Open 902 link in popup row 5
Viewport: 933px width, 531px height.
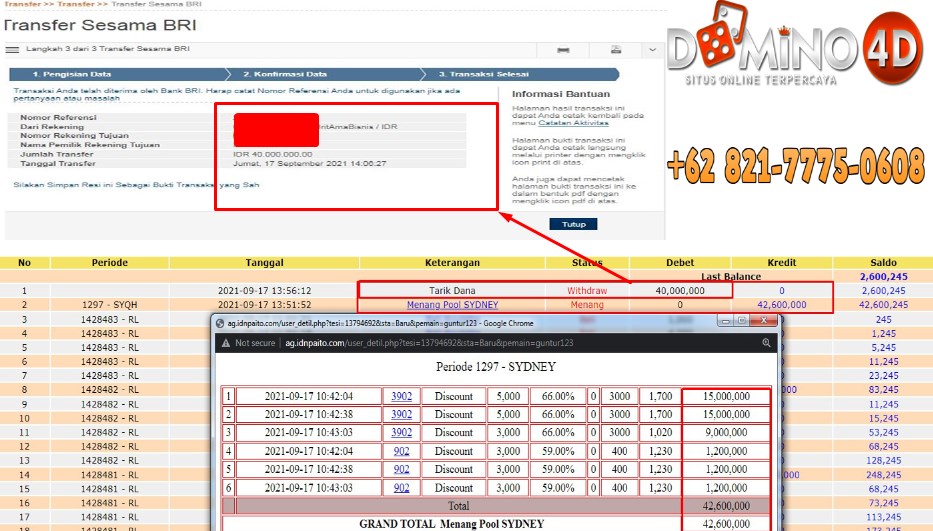point(402,470)
